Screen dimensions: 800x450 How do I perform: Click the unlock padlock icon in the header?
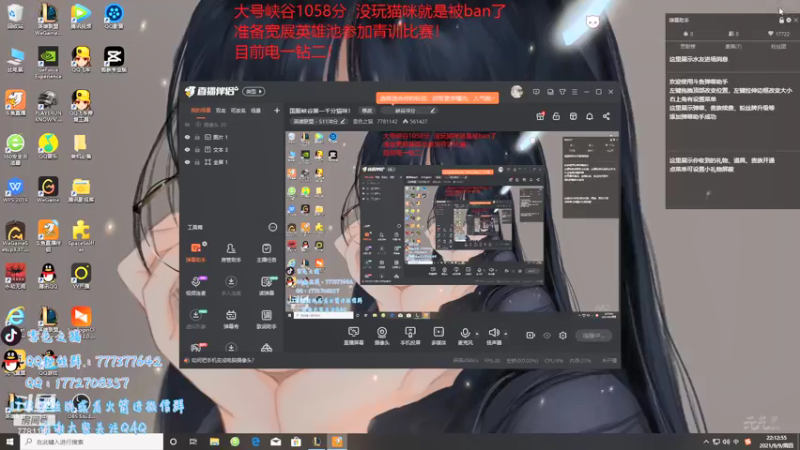pos(556,116)
